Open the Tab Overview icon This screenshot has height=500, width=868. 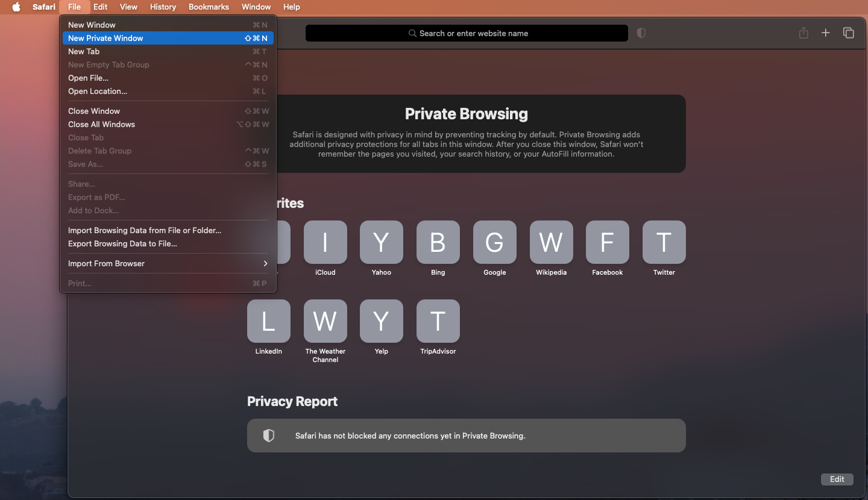coord(848,33)
